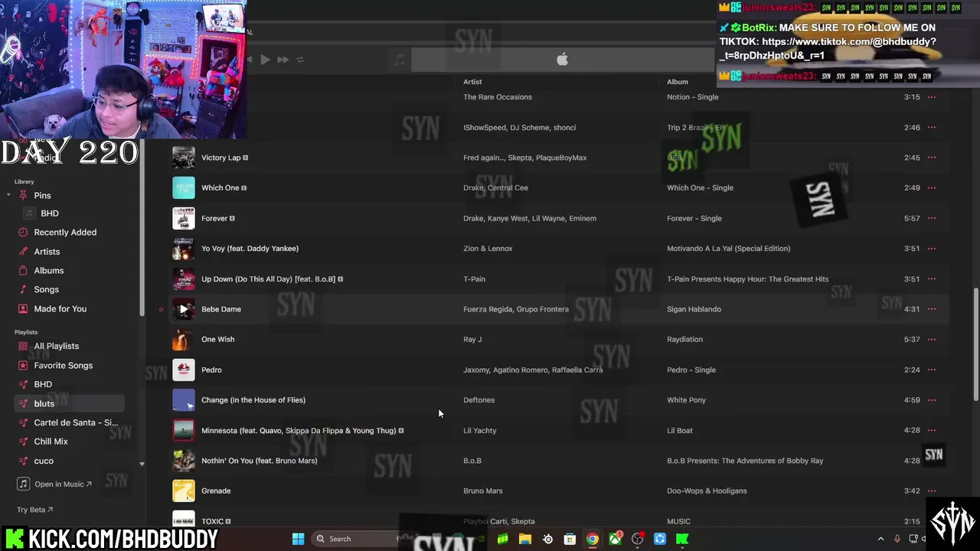The height and width of the screenshot is (551, 980).
Task: Open more options for Minnesota row
Action: [x=932, y=430]
